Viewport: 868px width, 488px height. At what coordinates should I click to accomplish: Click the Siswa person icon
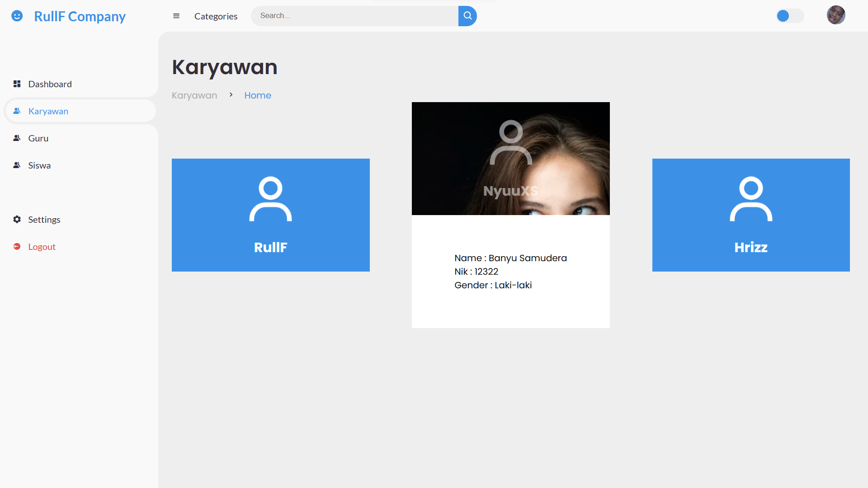[17, 165]
